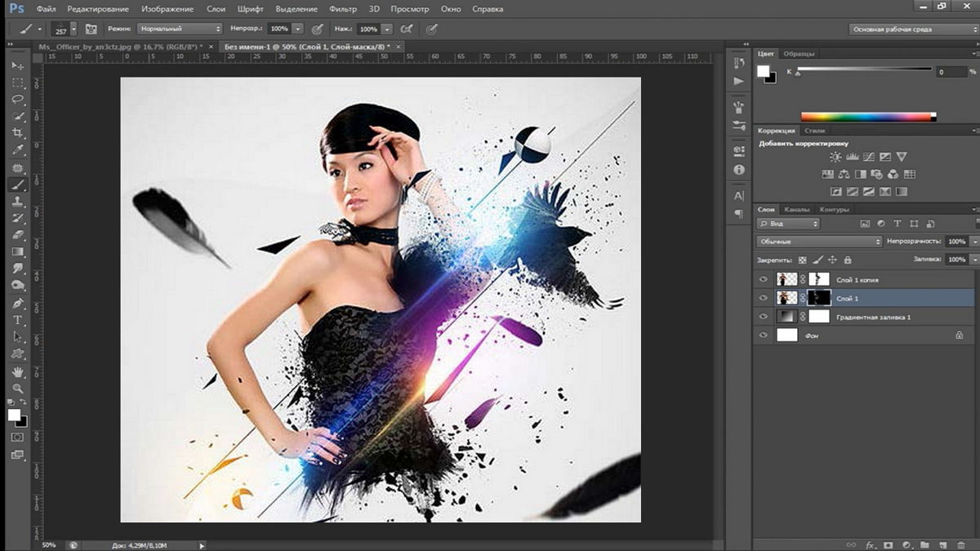Pick the Eyedropper tool

(17, 150)
